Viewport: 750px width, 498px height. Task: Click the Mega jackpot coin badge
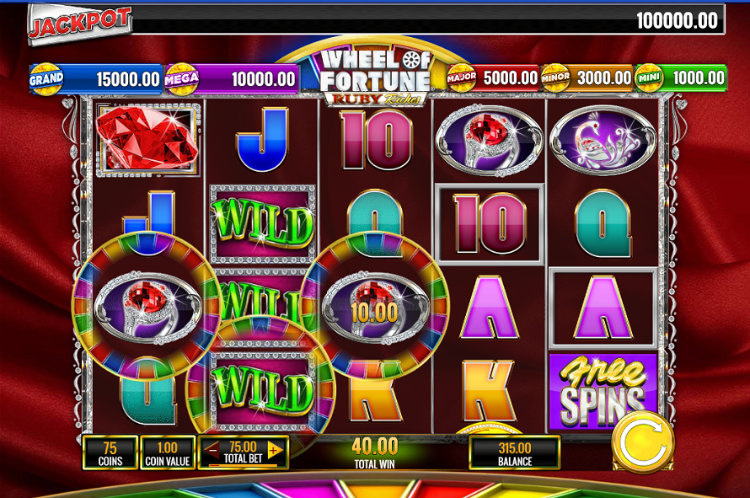pos(181,79)
